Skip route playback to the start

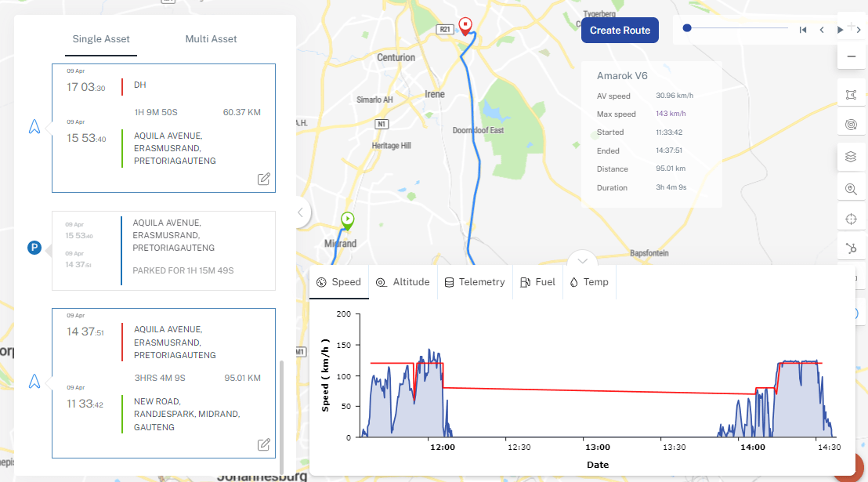(x=803, y=30)
